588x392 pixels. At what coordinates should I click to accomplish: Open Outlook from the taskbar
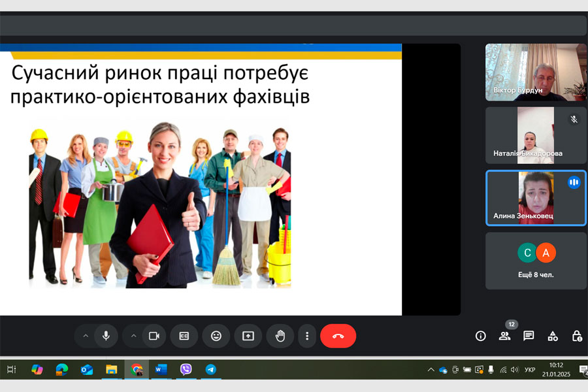click(x=87, y=370)
